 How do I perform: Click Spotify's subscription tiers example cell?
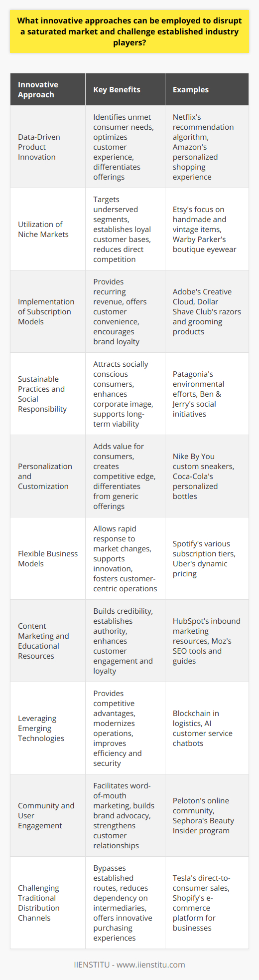click(207, 559)
